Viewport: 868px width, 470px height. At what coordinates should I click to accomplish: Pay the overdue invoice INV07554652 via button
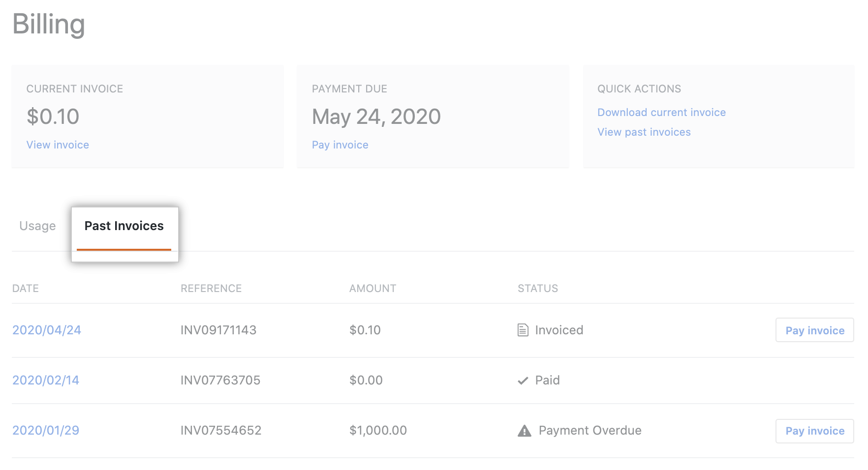[x=814, y=431]
